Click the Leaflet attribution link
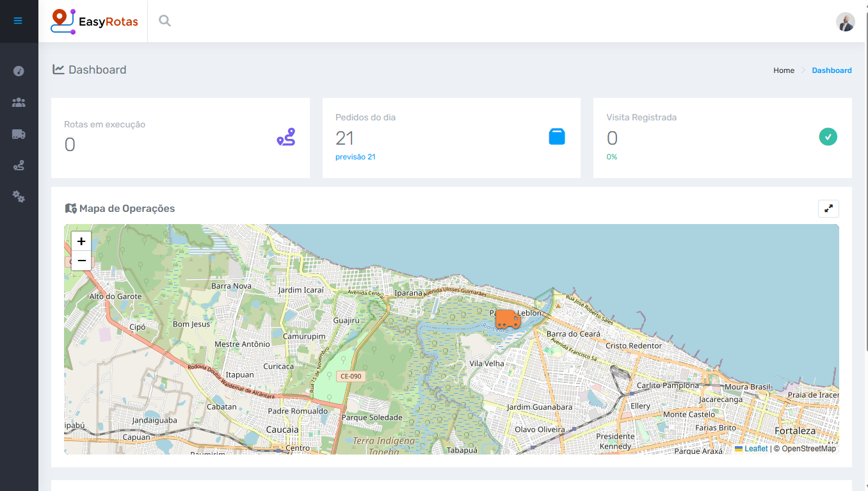868x491 pixels. pos(755,448)
